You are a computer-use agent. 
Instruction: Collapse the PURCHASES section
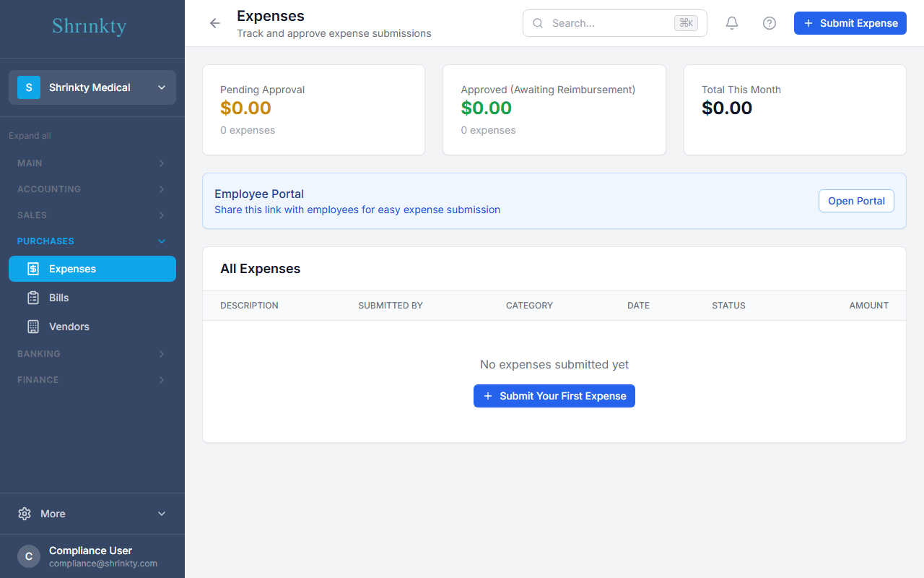(x=92, y=241)
